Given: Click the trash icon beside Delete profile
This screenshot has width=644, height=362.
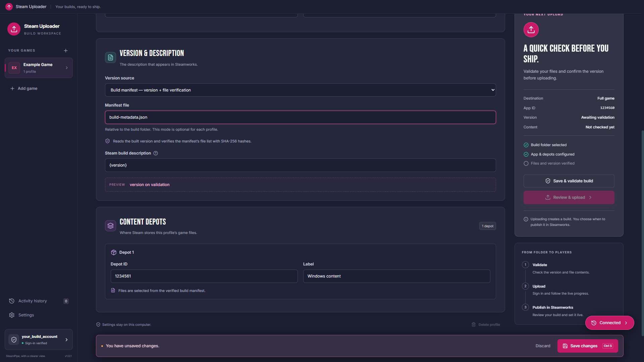Looking at the screenshot, I should coord(474,324).
